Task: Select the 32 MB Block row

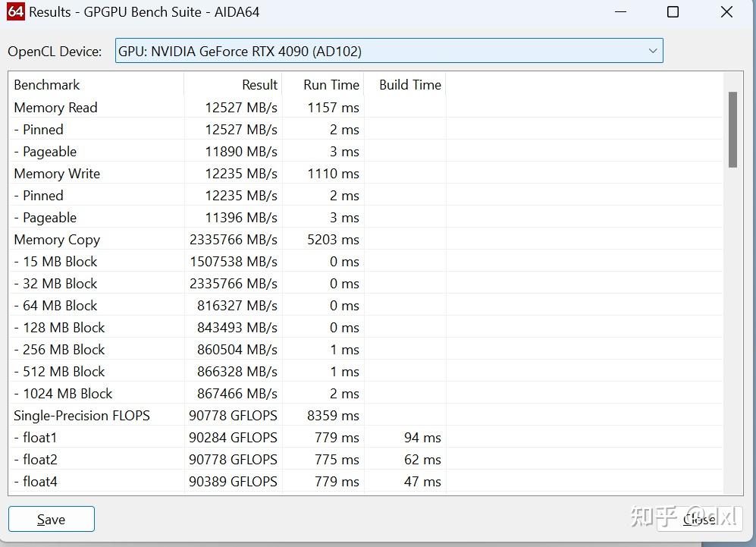Action: click(365, 283)
